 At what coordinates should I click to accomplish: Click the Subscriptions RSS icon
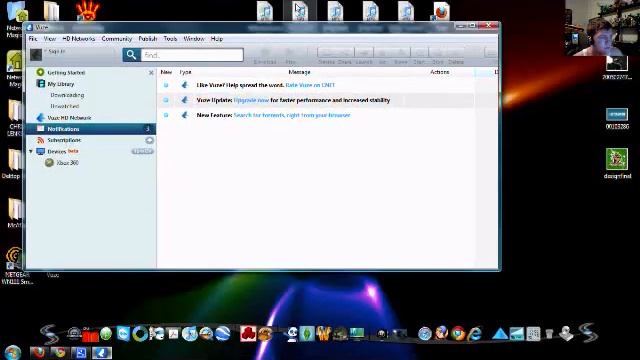click(40, 140)
